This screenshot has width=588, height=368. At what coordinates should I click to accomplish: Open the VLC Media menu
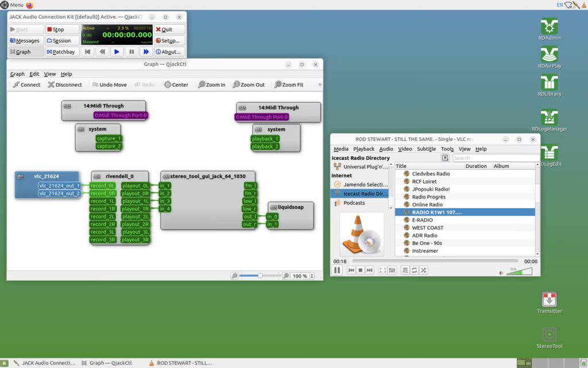pos(341,149)
